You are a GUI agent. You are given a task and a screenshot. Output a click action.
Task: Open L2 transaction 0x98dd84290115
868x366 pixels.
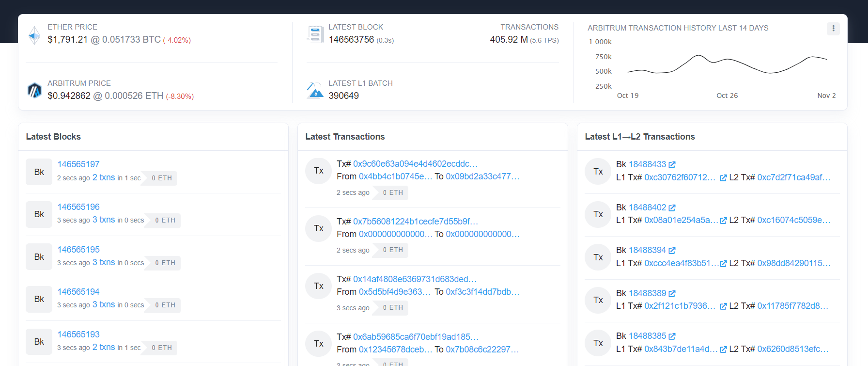pyautogui.click(x=794, y=263)
